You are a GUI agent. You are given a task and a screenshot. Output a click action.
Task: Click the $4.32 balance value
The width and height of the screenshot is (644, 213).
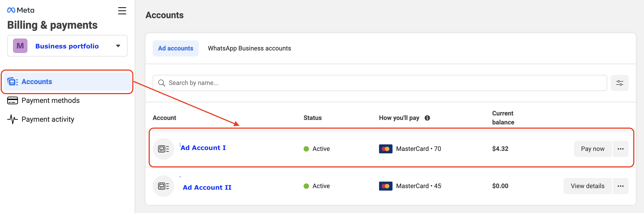(500, 149)
